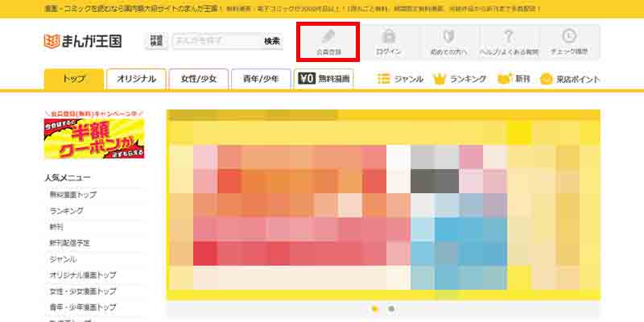Open the チェック履歴 clock icon
Image resolution: width=644 pixels, height=322 pixels.
pyautogui.click(x=569, y=37)
